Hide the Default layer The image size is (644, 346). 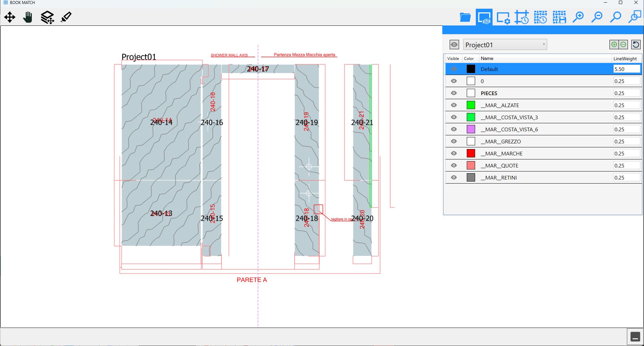[x=454, y=69]
